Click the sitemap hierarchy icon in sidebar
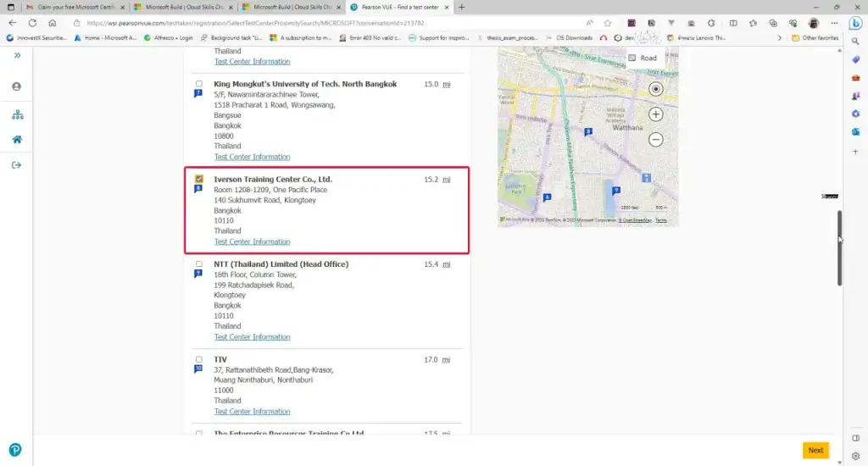Screen dimensions: 868x466 point(17,114)
